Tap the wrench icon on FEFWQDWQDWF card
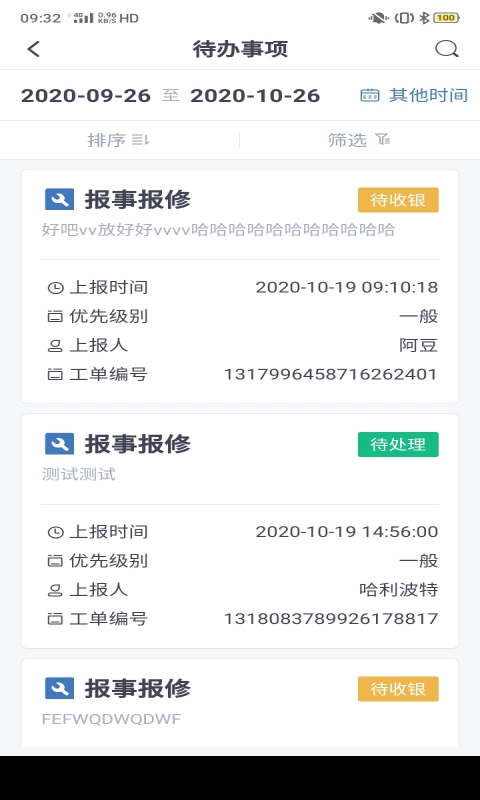The width and height of the screenshot is (480, 800). click(59, 688)
